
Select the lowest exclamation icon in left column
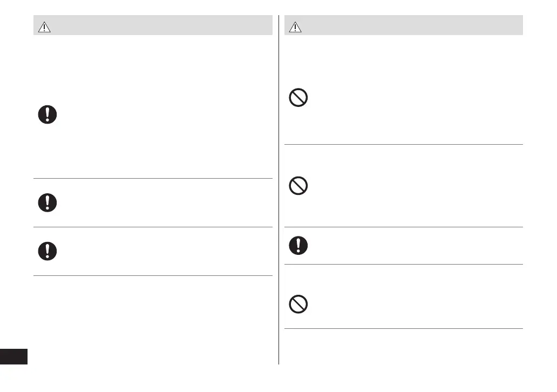(x=47, y=251)
